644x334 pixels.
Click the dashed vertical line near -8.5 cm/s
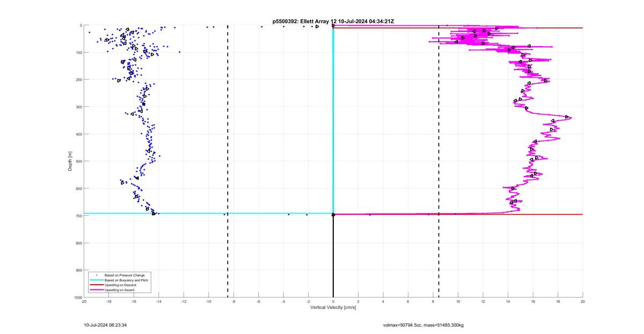click(x=228, y=161)
